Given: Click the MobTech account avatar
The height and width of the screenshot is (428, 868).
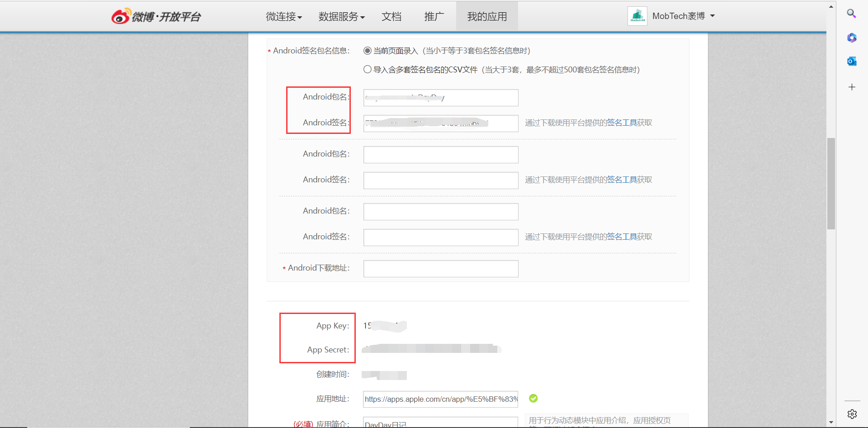Looking at the screenshot, I should [637, 16].
